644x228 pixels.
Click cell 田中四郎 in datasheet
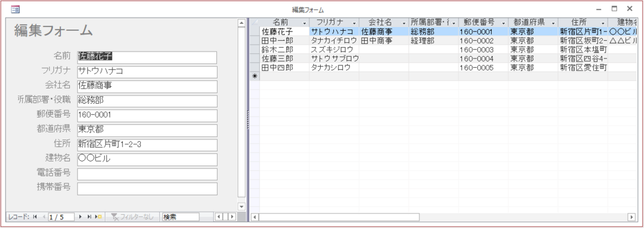285,67
